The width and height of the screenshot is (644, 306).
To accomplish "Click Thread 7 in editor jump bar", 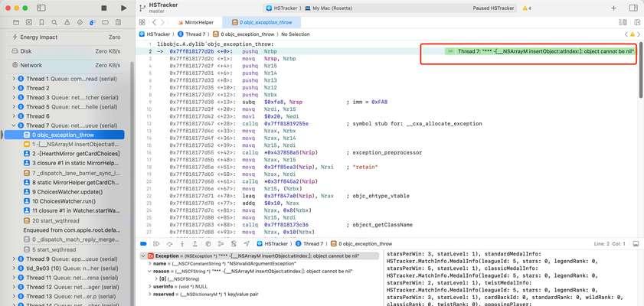I will click(192, 34).
